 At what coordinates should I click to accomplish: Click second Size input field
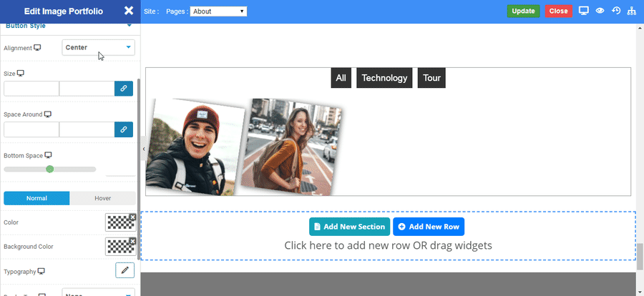pyautogui.click(x=87, y=89)
